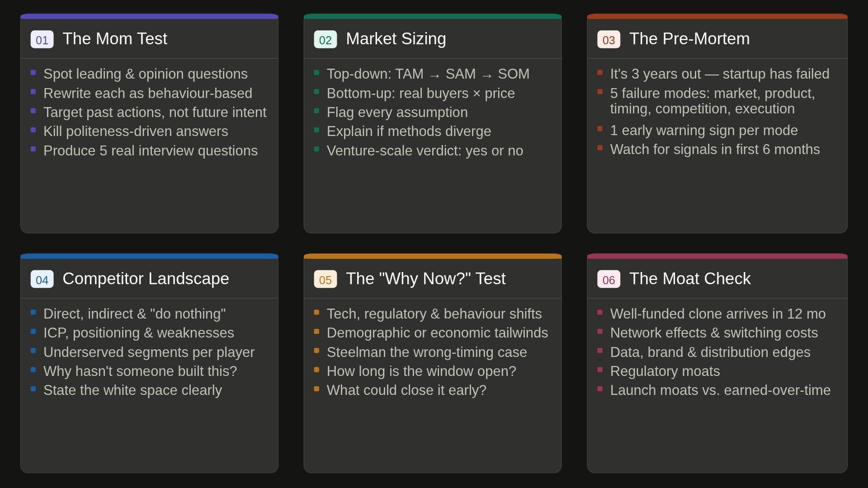Screen dimensions: 868x488
Task: Select the orange 05 badge
Action: (325, 279)
